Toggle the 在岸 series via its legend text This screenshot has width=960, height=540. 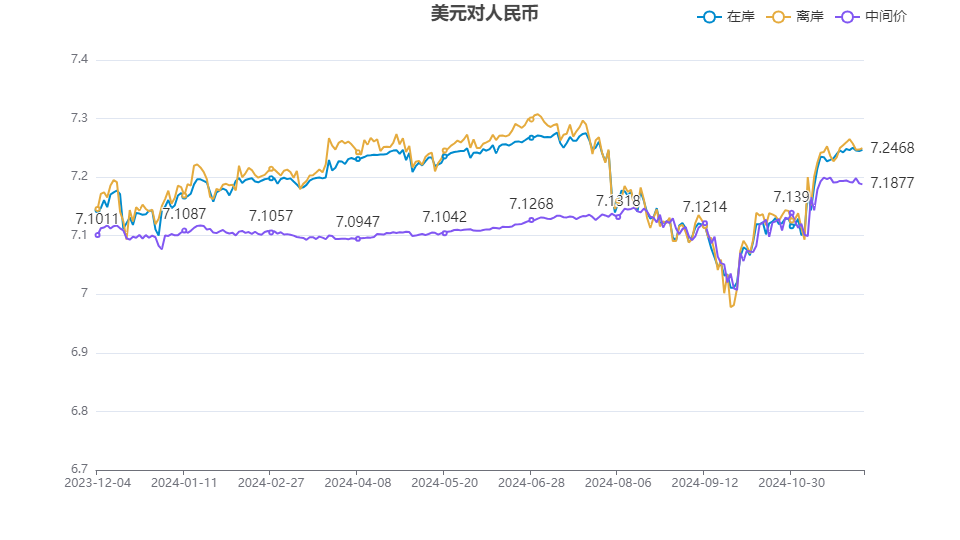pos(740,17)
